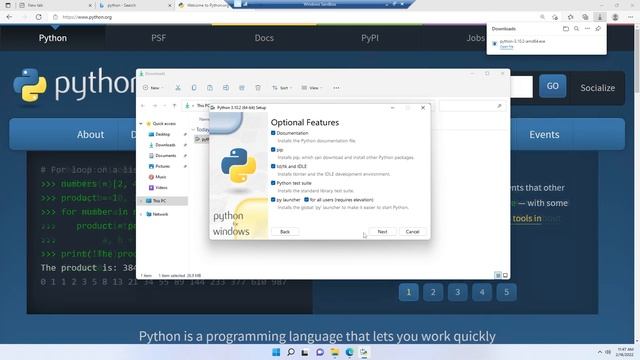Click the search icon in Downloads popup
Screen dimensions: 640x360
pos(576,29)
